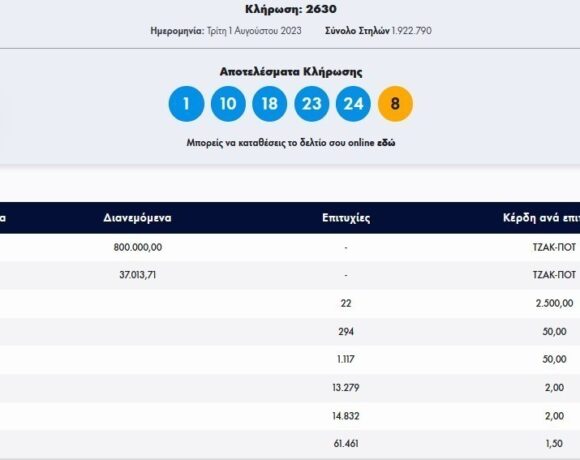This screenshot has height=460, width=580.
Task: Click the winners count 13.279
Action: 346,388
